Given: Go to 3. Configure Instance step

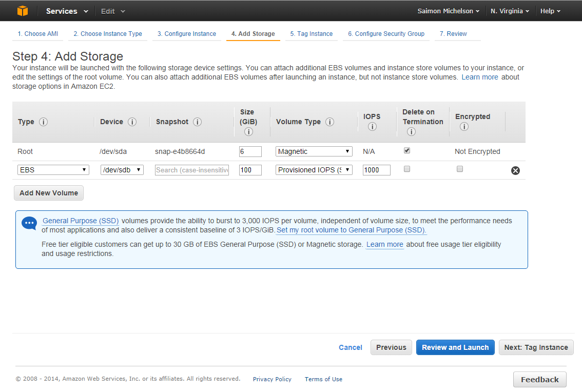Looking at the screenshot, I should pyautogui.click(x=187, y=34).
